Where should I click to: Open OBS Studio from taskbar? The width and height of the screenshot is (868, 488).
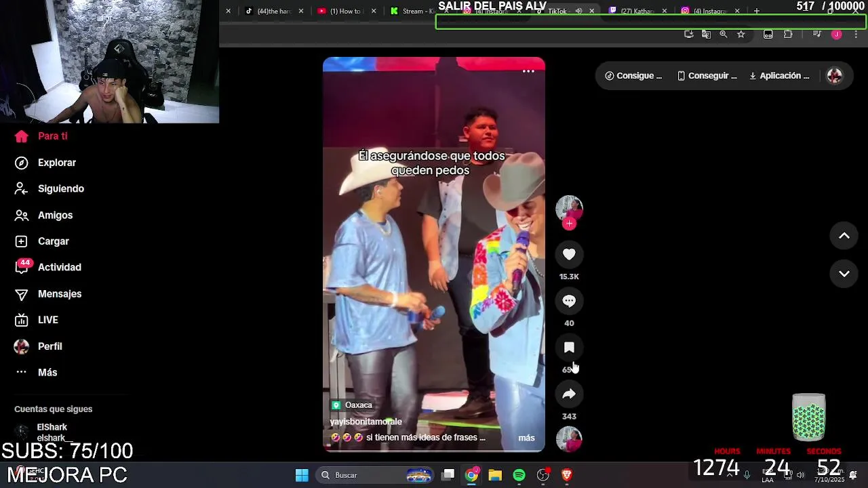(543, 475)
